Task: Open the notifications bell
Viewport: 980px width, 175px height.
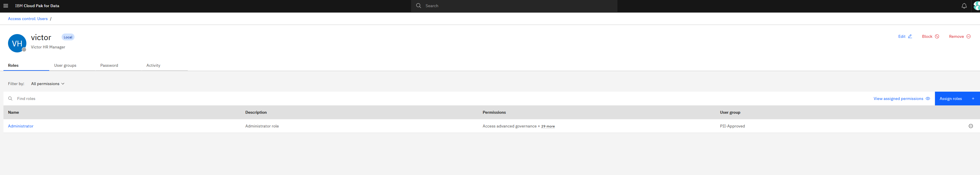Action: point(964,6)
